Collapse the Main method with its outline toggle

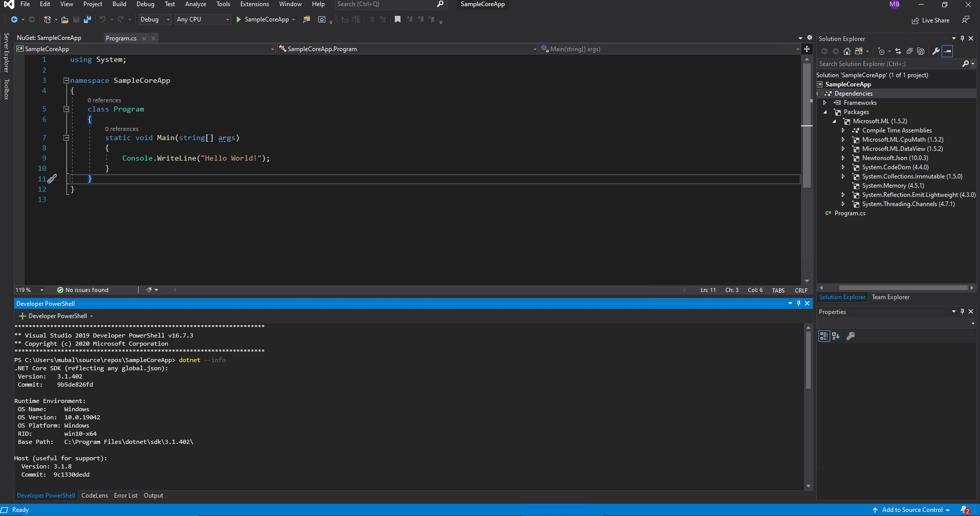pyautogui.click(x=66, y=138)
